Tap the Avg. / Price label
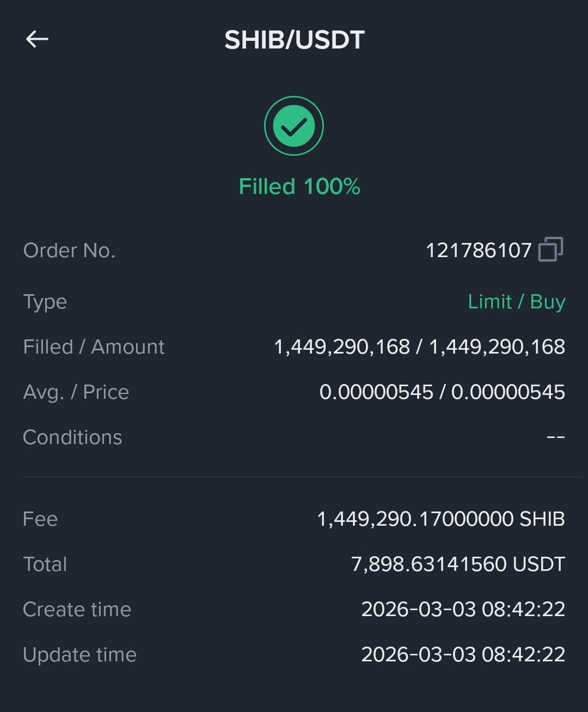The height and width of the screenshot is (712, 588). coord(76,392)
